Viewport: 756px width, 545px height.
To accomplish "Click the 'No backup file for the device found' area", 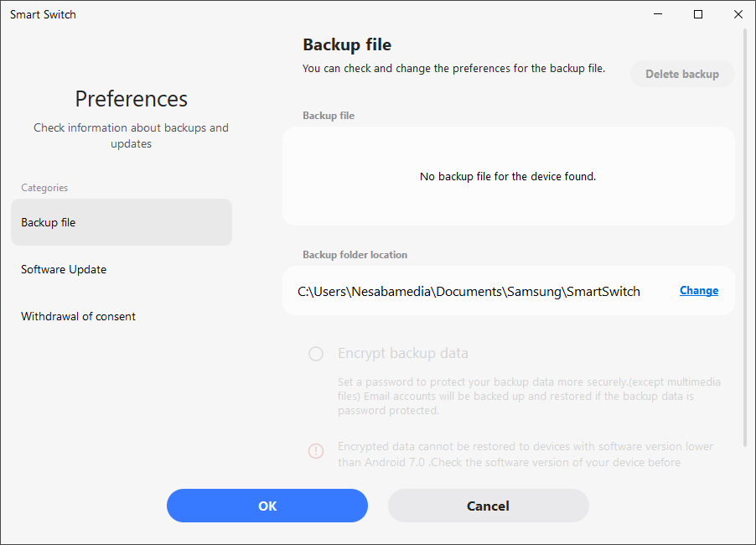I will pyautogui.click(x=507, y=177).
